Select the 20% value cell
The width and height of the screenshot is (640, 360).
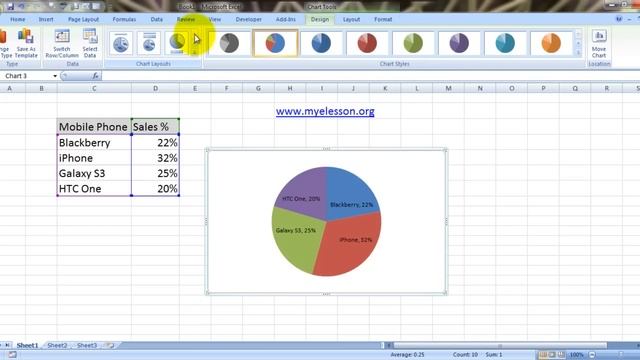[x=155, y=189]
